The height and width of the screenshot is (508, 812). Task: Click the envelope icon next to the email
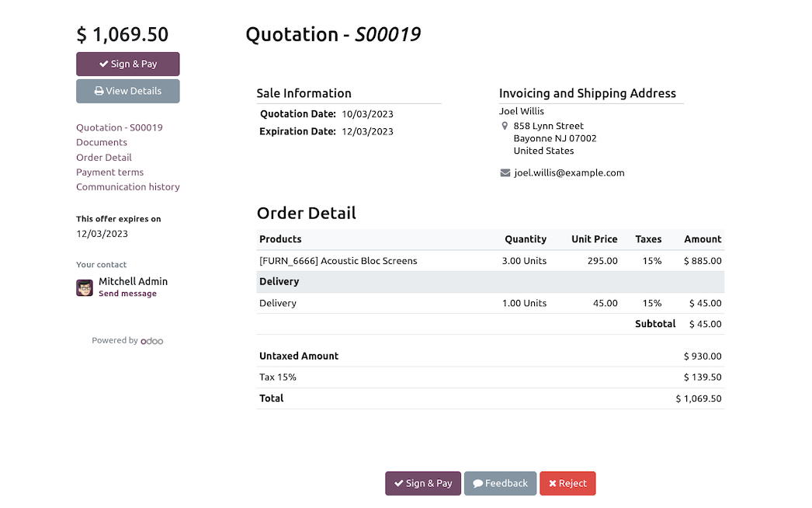click(505, 172)
